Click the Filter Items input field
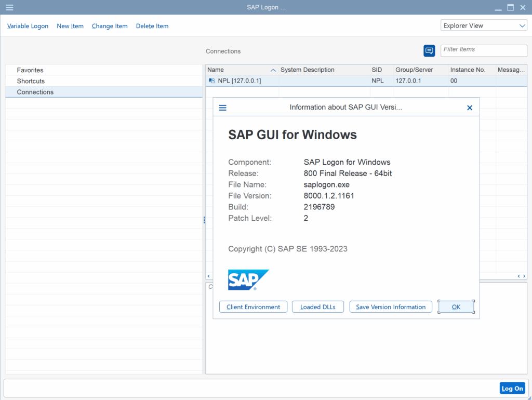 (484, 50)
